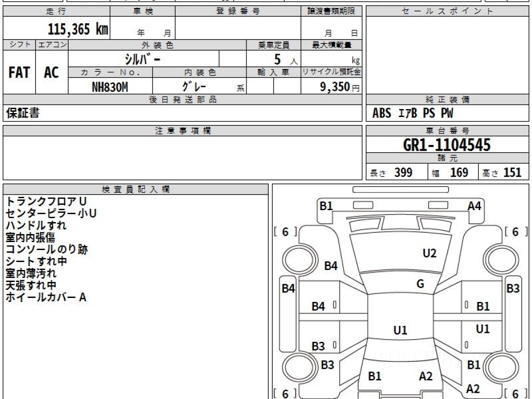This screenshot has width=532, height=399.
Task: Click the エアコン label
Action: (x=52, y=45)
